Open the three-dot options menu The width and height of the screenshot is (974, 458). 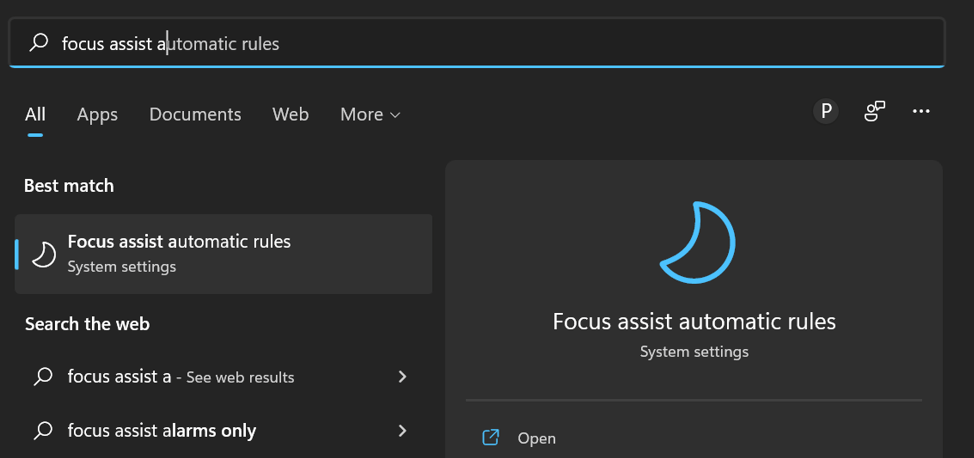click(x=921, y=111)
